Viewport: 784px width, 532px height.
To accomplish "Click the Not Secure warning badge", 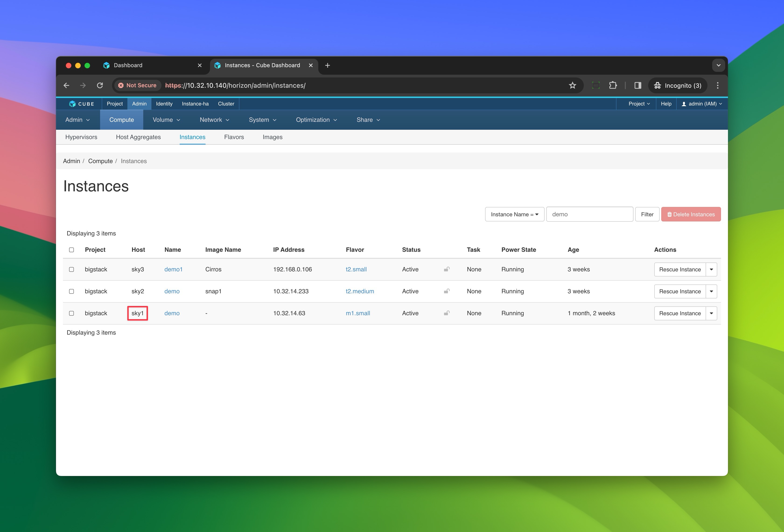I will 138,85.
